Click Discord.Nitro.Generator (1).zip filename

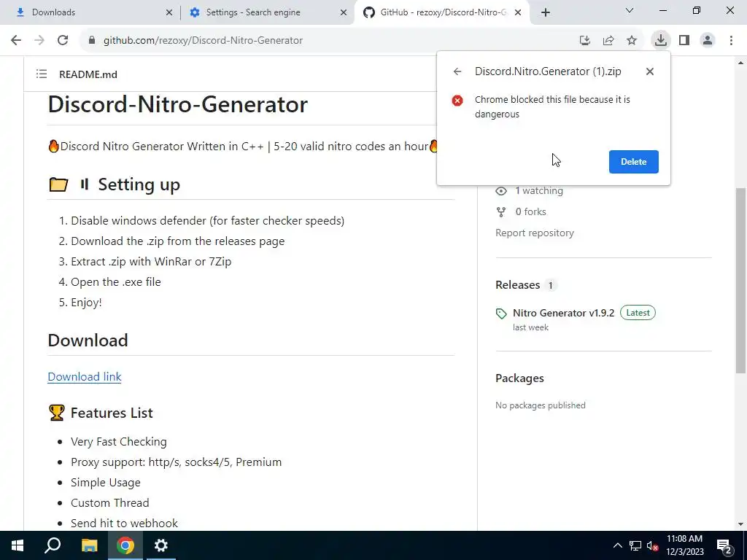[x=548, y=71]
